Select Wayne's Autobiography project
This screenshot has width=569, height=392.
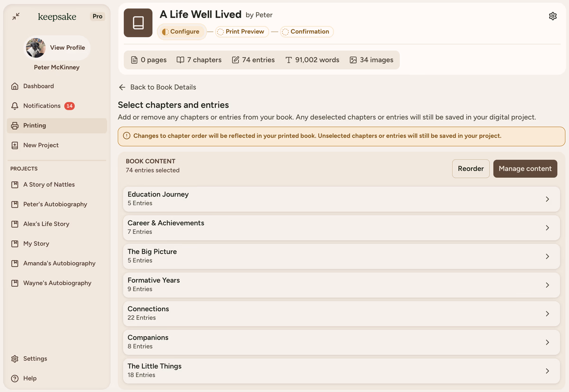point(57,283)
